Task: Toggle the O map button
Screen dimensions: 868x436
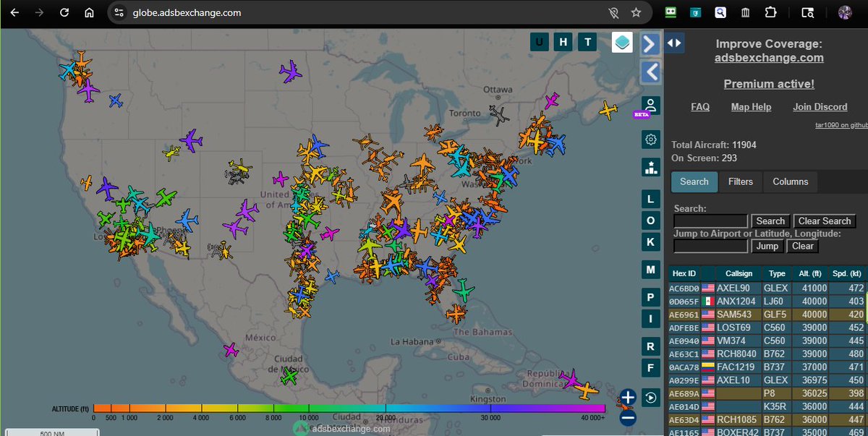Action: 650,221
